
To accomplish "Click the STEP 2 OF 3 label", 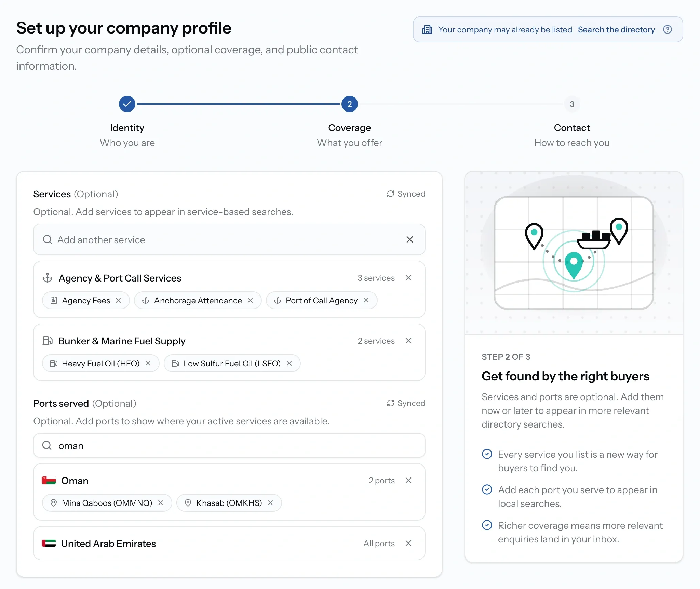I will tap(506, 357).
